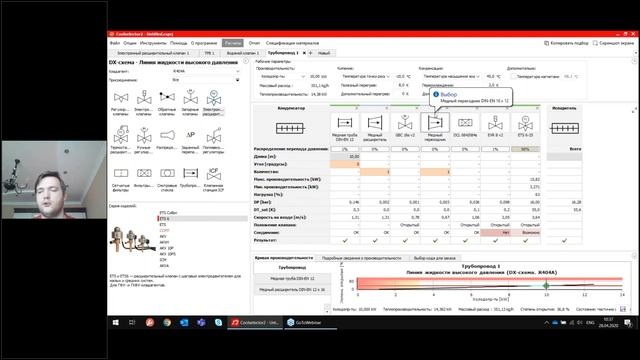Select the pipes (Трубопро...) component icon
This screenshot has width=640, height=360.
coord(190,173)
